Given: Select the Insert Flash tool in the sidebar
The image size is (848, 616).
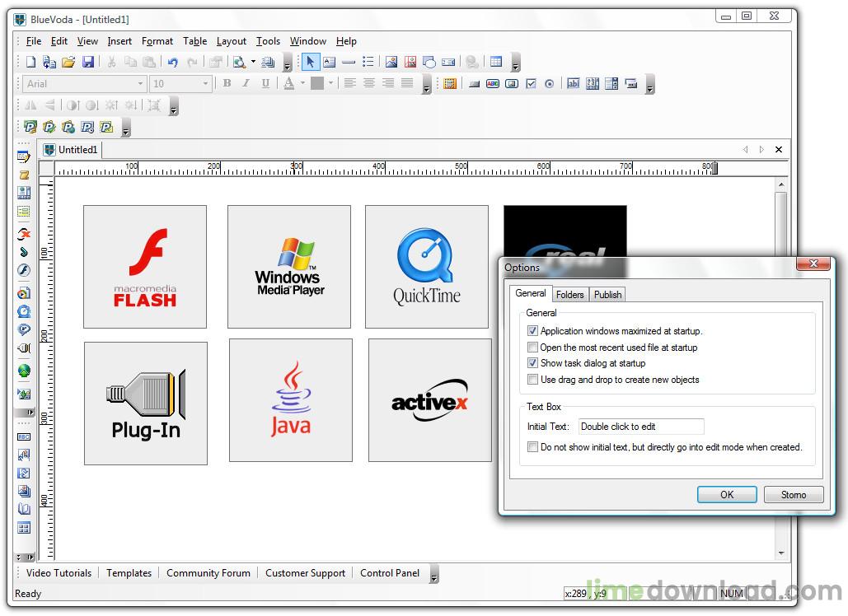Looking at the screenshot, I should pos(24,270).
